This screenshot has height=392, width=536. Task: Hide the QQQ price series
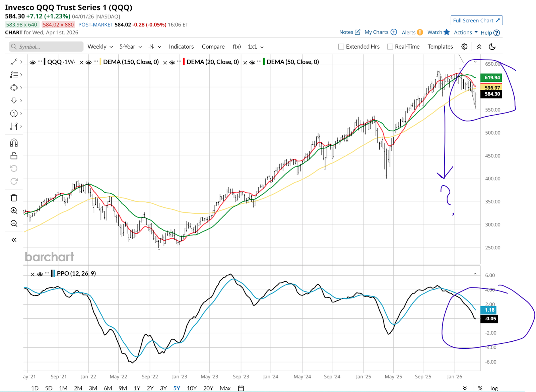click(32, 62)
